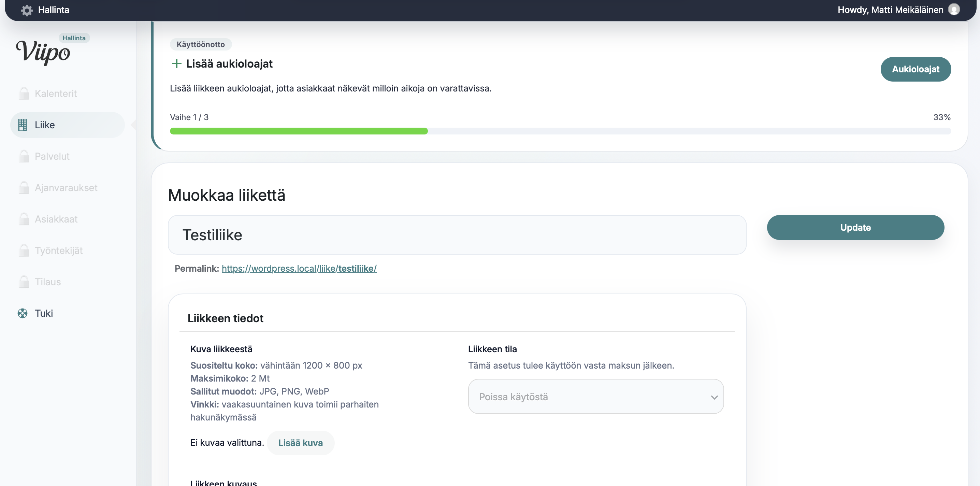980x486 pixels.
Task: Click the green onboarding progress bar
Action: click(x=299, y=131)
